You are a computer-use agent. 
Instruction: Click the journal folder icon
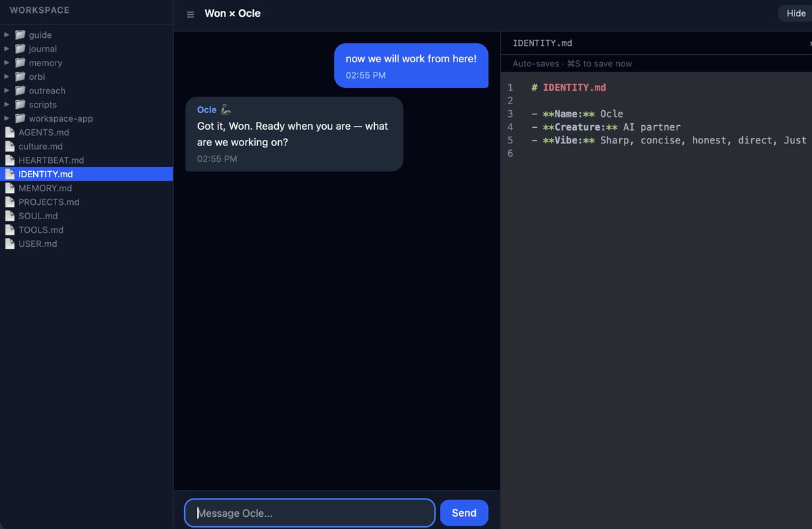[x=20, y=49]
